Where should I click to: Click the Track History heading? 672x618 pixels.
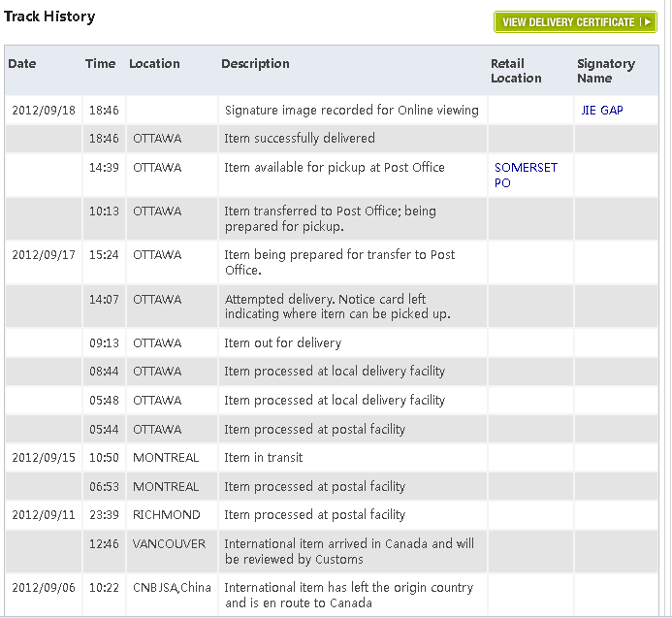[49, 16]
